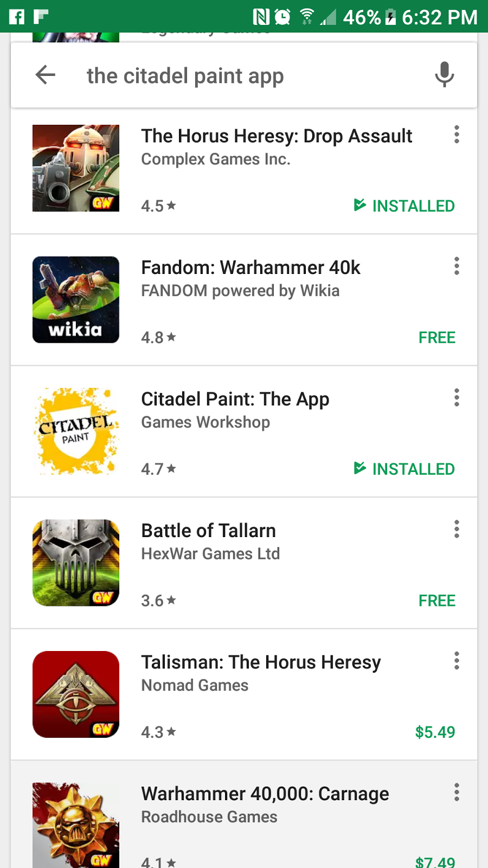Tap FREE on Fandom: Warhammer 40k
488x868 pixels.
pos(437,337)
